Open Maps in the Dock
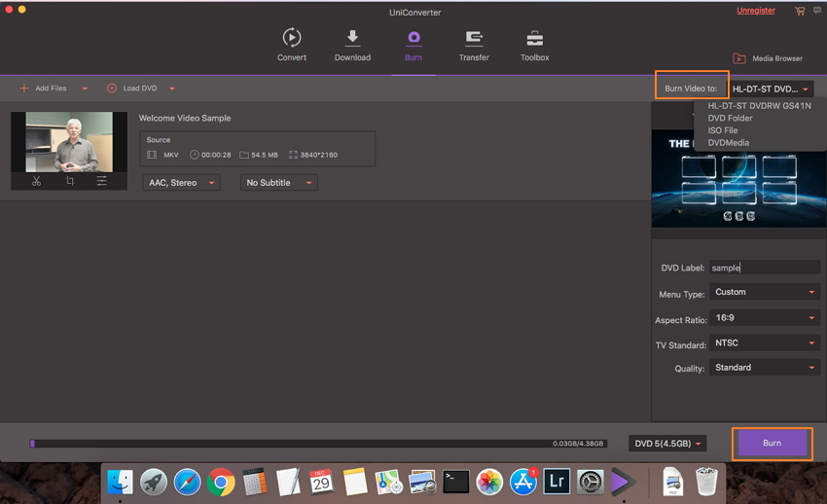This screenshot has width=827, height=504. click(x=389, y=482)
